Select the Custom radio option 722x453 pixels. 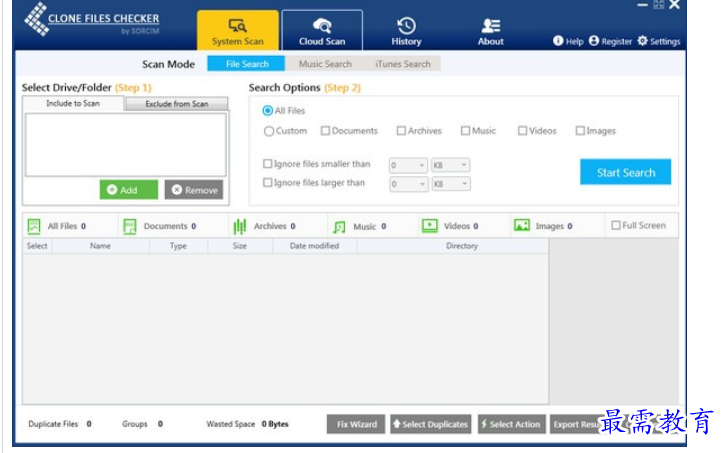click(x=269, y=131)
